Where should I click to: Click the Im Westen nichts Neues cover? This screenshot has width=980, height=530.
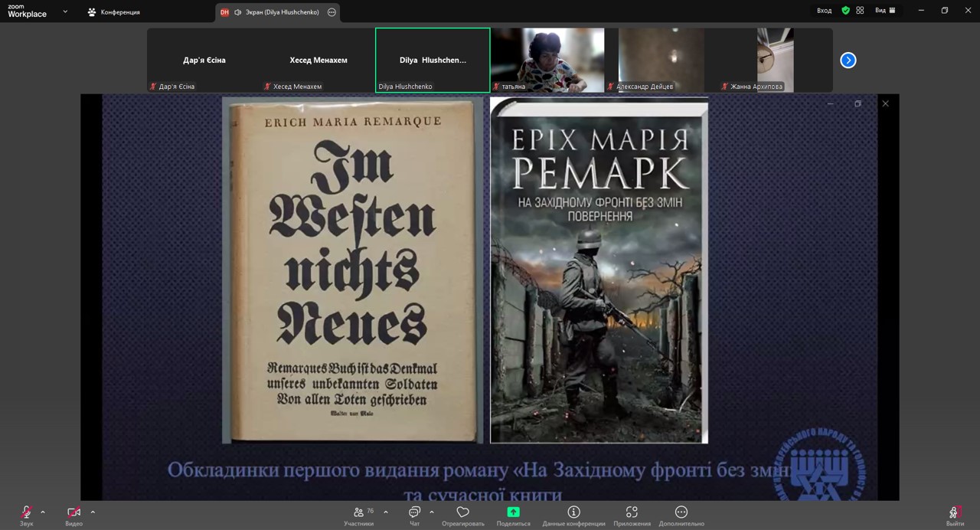(353, 270)
